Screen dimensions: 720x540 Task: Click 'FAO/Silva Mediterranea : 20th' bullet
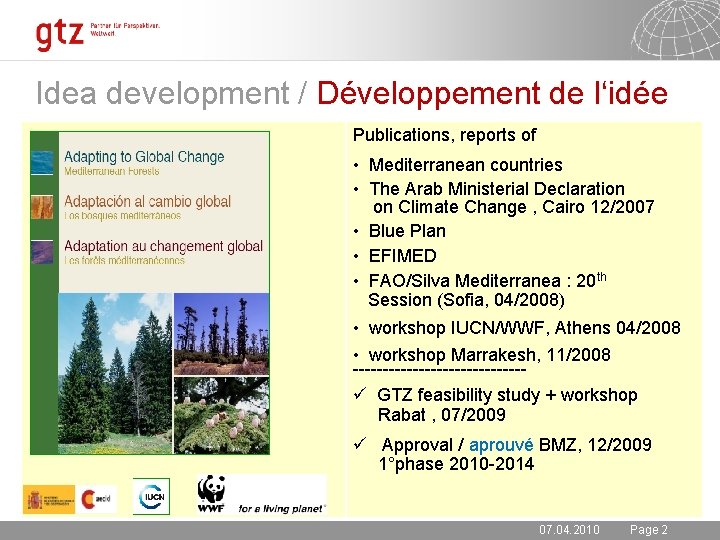click(x=488, y=280)
